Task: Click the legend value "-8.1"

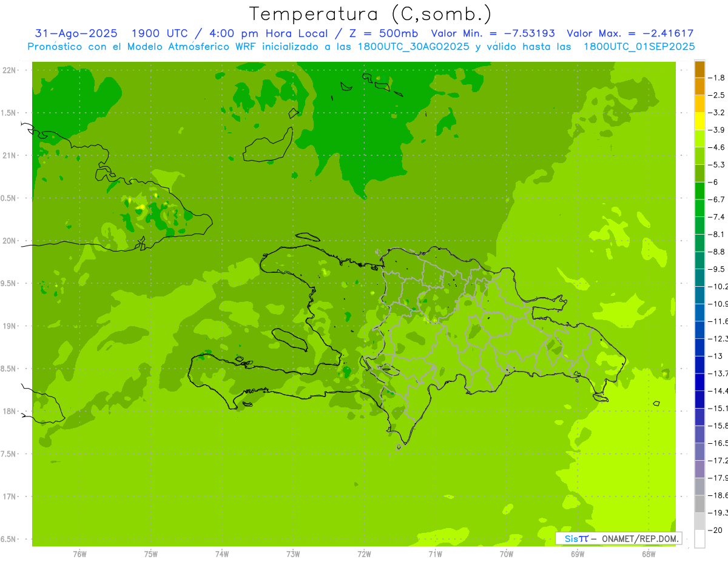Action: (717, 234)
